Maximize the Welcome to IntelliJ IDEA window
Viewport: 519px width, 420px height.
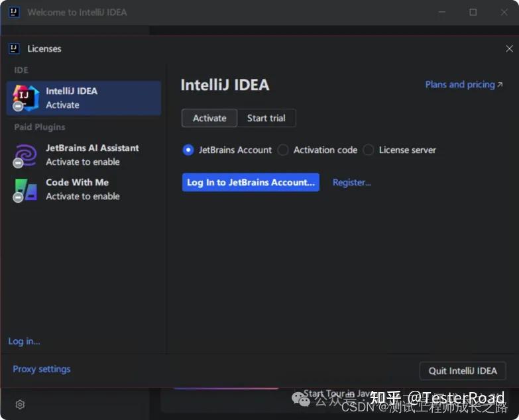coord(473,12)
